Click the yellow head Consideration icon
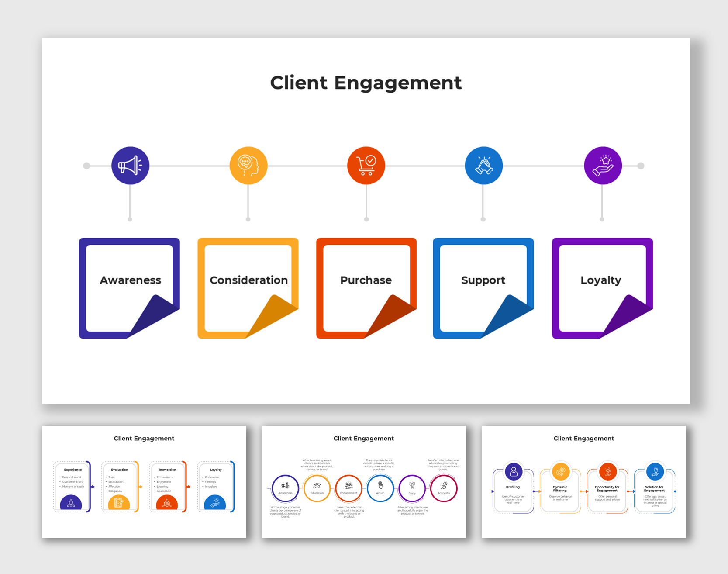This screenshot has height=574, width=728. [x=248, y=165]
